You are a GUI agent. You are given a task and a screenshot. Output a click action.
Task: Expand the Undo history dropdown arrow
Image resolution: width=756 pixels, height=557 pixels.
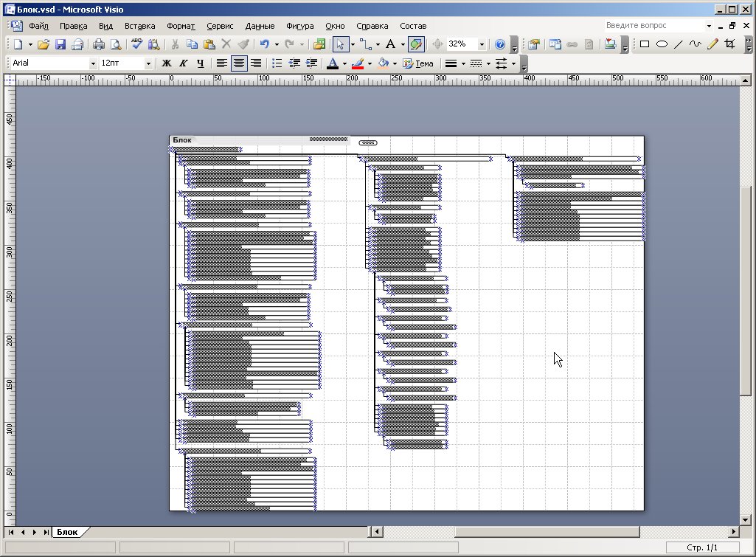pos(277,44)
